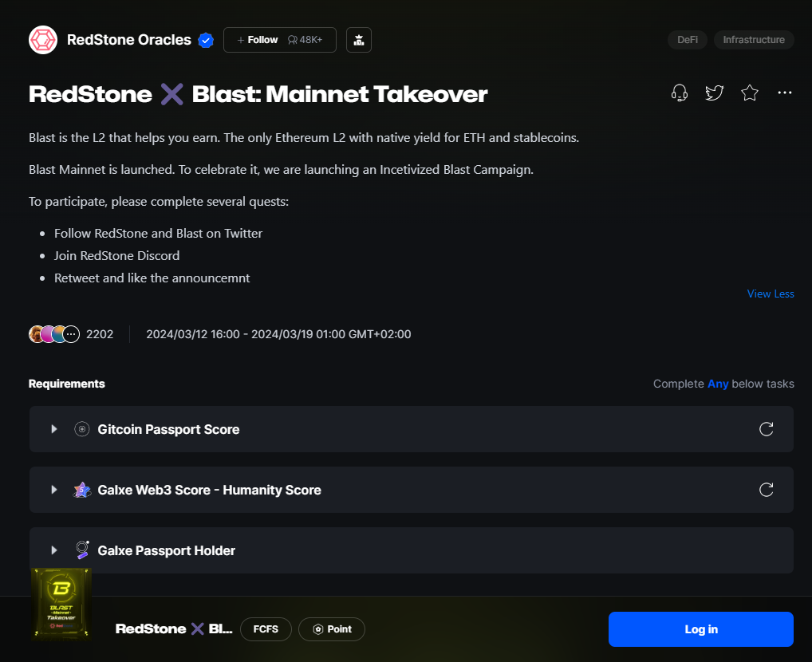Click the 48K+ followers count
The width and height of the screenshot is (812, 662).
coord(305,40)
